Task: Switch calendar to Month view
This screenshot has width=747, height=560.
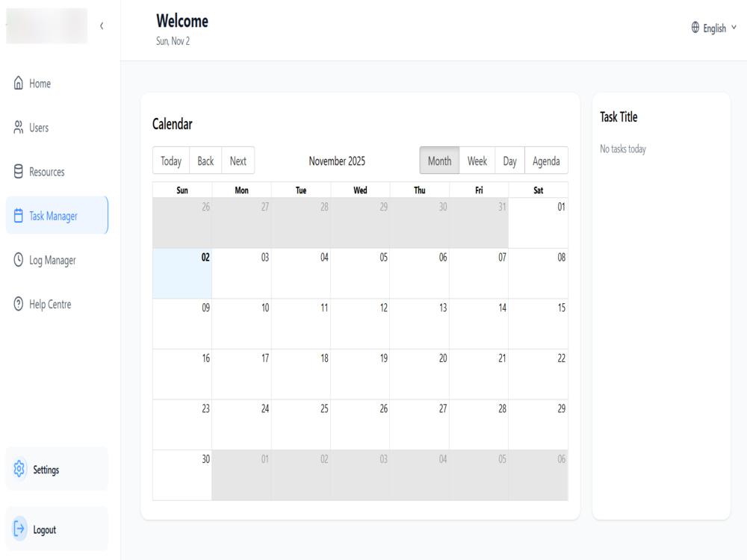Action: [x=439, y=161]
